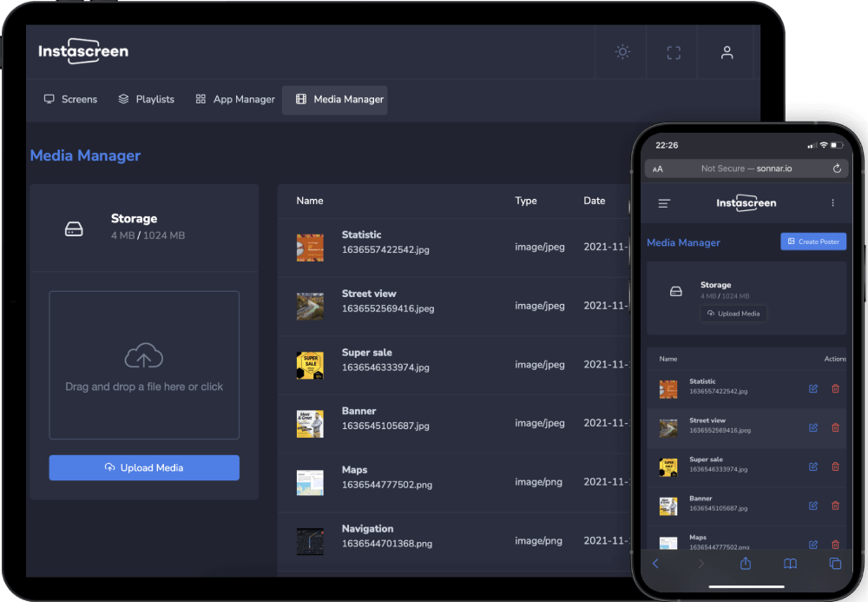The image size is (868, 602).
Task: Delete the Super sale file on phone
Action: (835, 466)
